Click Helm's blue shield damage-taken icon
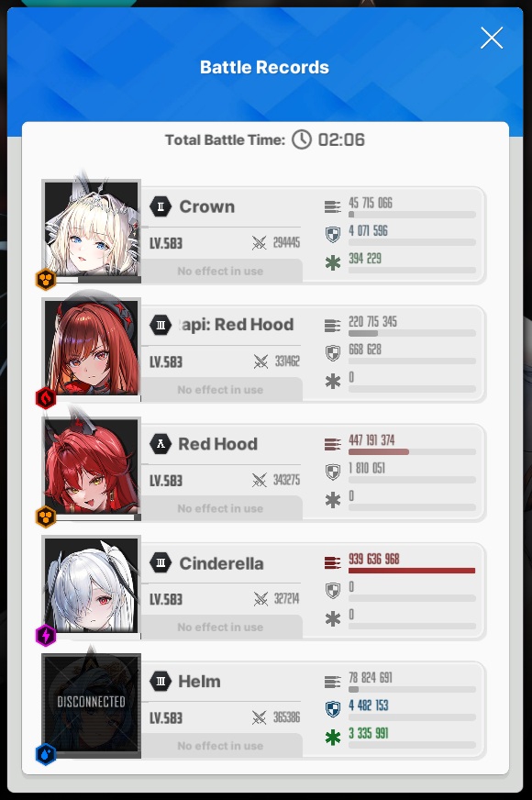Screen dimensions: 532x800 [x=333, y=708]
